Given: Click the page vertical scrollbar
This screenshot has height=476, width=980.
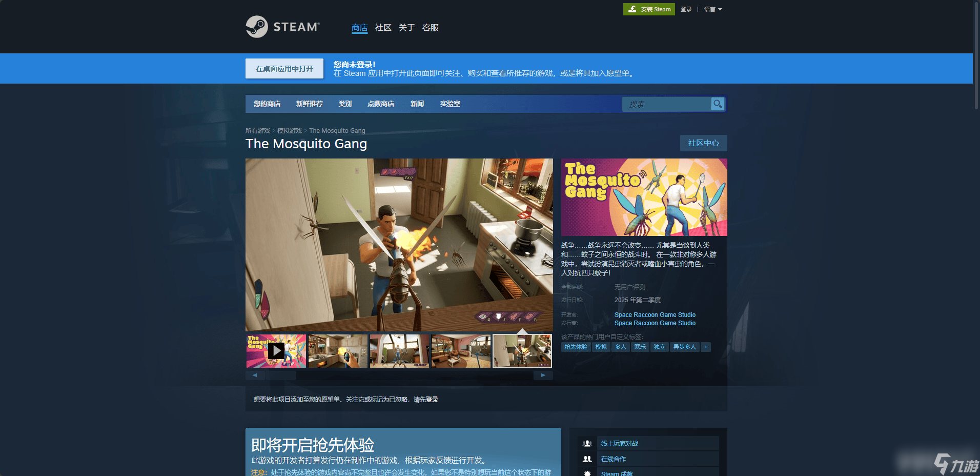Looking at the screenshot, I should (x=976, y=55).
